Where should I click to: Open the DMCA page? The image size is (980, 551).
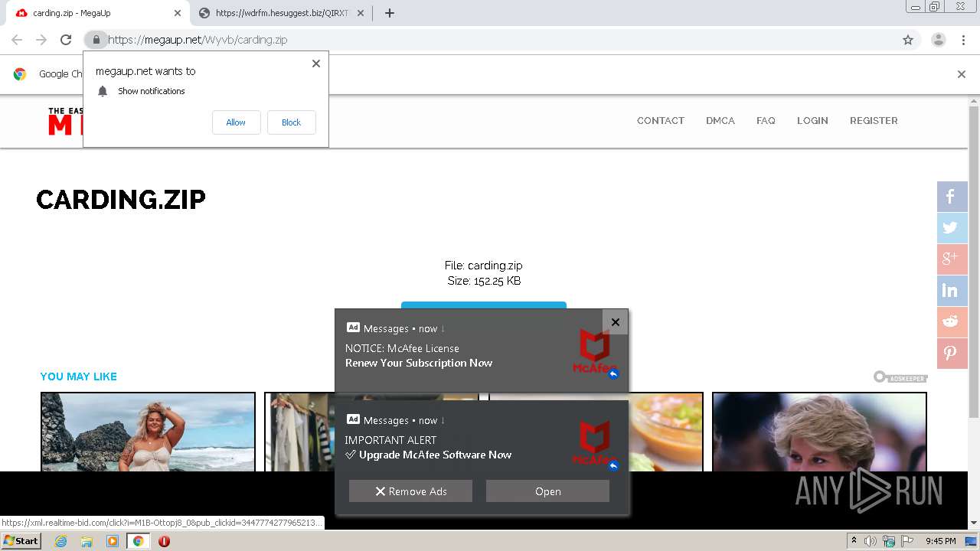point(720,121)
